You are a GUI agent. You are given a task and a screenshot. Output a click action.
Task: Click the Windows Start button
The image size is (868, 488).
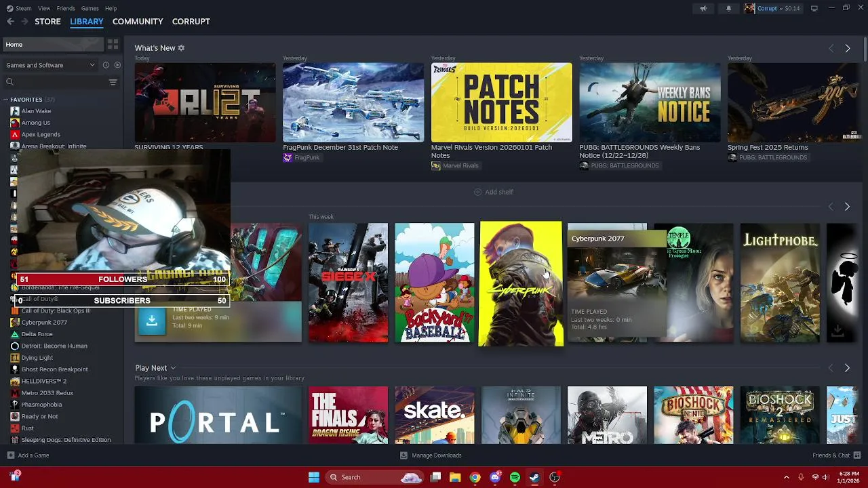[x=314, y=477]
